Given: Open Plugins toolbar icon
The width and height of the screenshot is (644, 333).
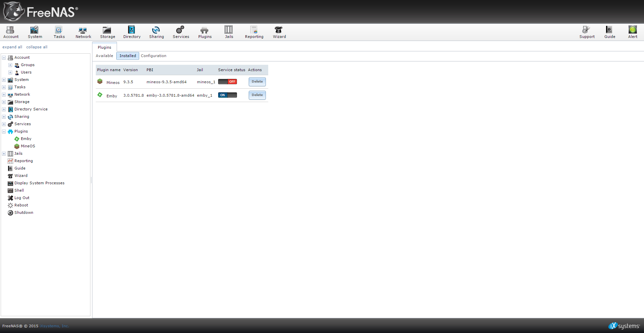Looking at the screenshot, I should pos(205,32).
